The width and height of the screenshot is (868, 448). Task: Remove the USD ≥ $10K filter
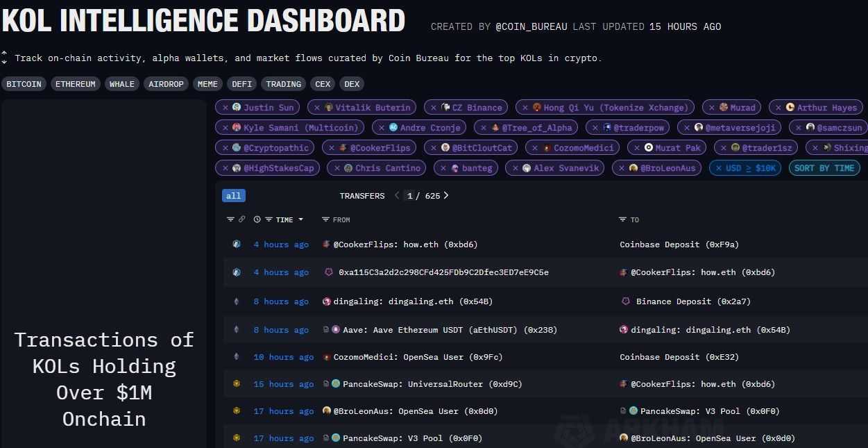(x=719, y=168)
